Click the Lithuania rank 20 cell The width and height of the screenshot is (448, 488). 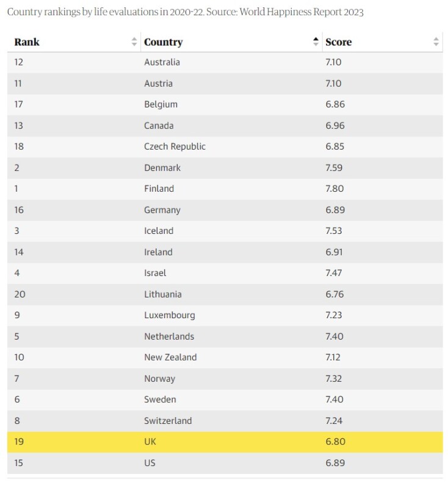[x=20, y=294]
